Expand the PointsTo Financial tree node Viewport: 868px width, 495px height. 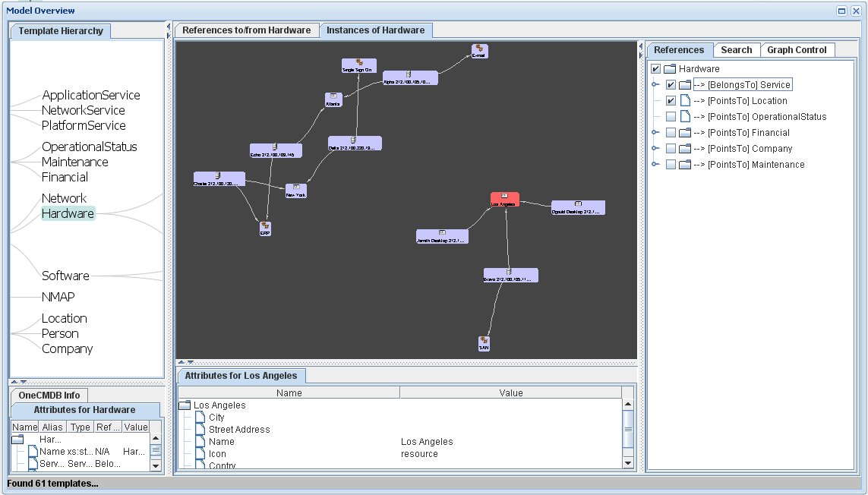tap(655, 132)
